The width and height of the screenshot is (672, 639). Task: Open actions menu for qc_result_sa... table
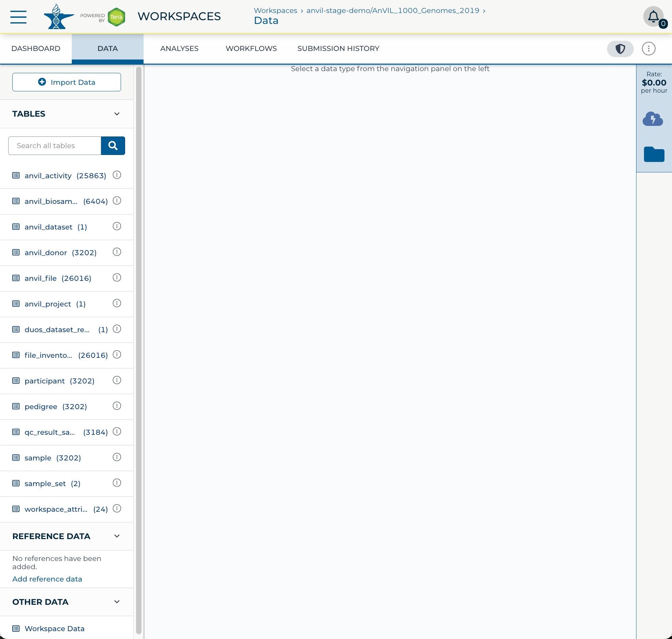tap(117, 432)
